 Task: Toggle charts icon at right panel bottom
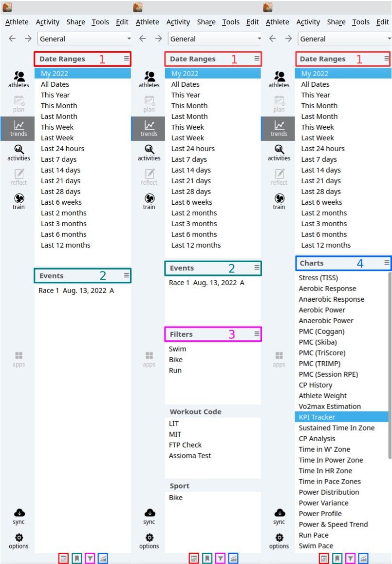(363, 558)
